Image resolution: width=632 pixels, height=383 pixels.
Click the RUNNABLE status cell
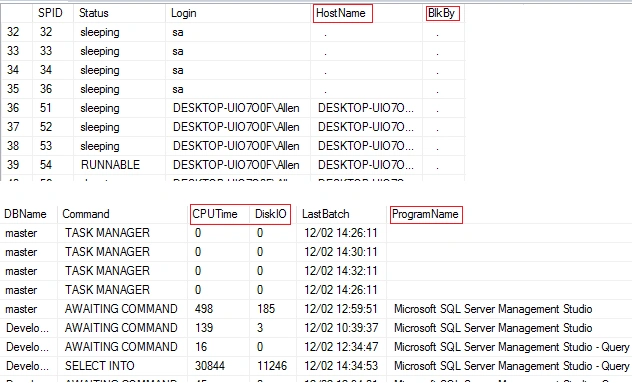click(110, 164)
